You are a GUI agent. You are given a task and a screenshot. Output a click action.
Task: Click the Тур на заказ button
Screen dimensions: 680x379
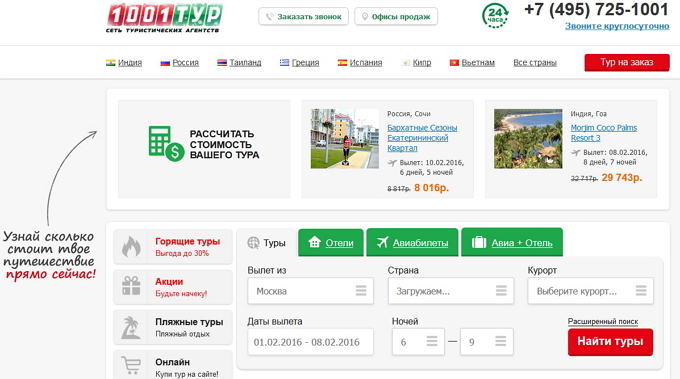point(627,62)
